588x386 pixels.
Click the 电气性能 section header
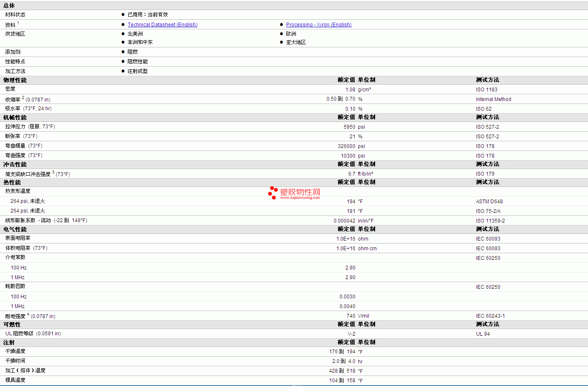[x=15, y=229]
